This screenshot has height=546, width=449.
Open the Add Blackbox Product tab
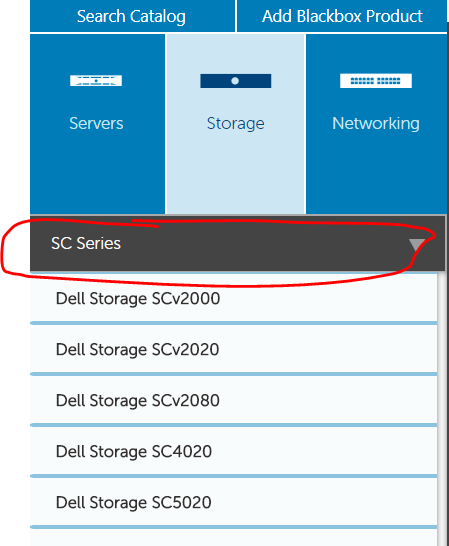(x=342, y=16)
